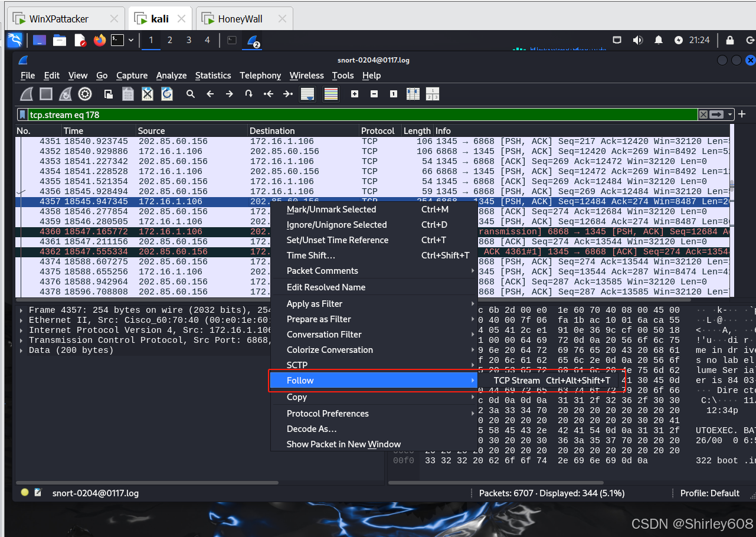756x537 pixels.
Task: Choose Set/Unset Time Reference
Action: tap(374, 240)
